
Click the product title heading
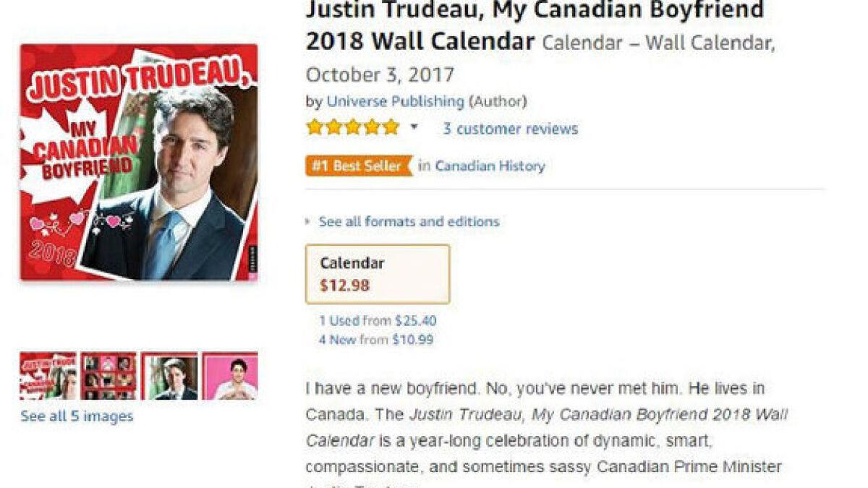tap(534, 25)
